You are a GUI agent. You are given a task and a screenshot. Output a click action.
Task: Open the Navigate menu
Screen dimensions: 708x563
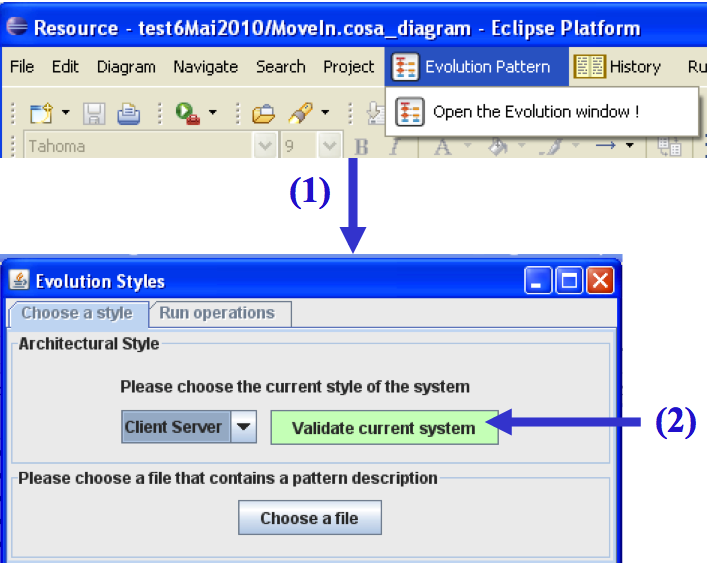click(x=205, y=67)
